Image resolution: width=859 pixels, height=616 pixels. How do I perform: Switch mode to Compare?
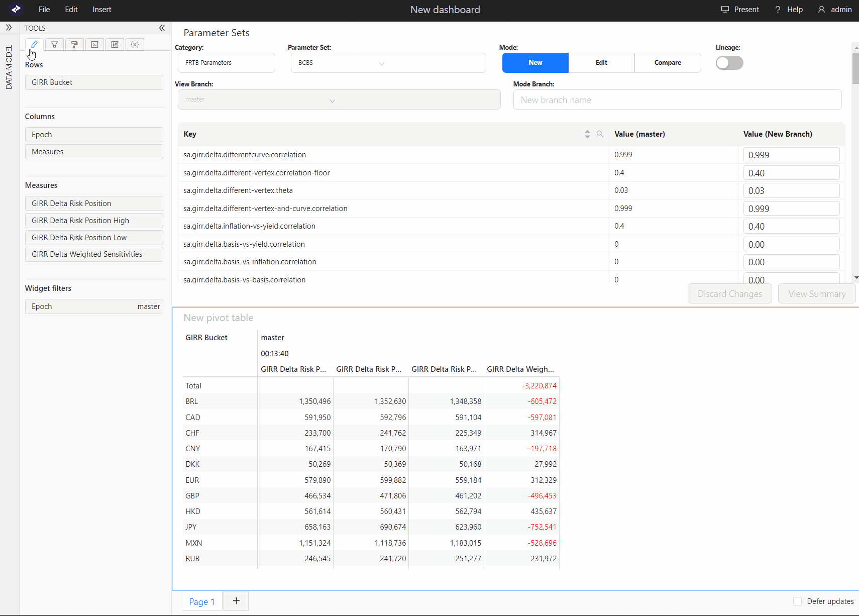[x=668, y=63]
